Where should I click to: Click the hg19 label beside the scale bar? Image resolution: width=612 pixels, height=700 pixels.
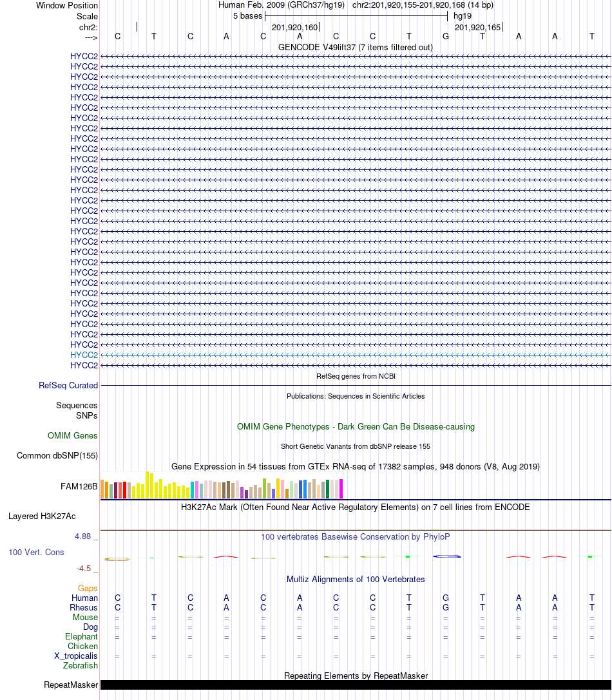463,16
